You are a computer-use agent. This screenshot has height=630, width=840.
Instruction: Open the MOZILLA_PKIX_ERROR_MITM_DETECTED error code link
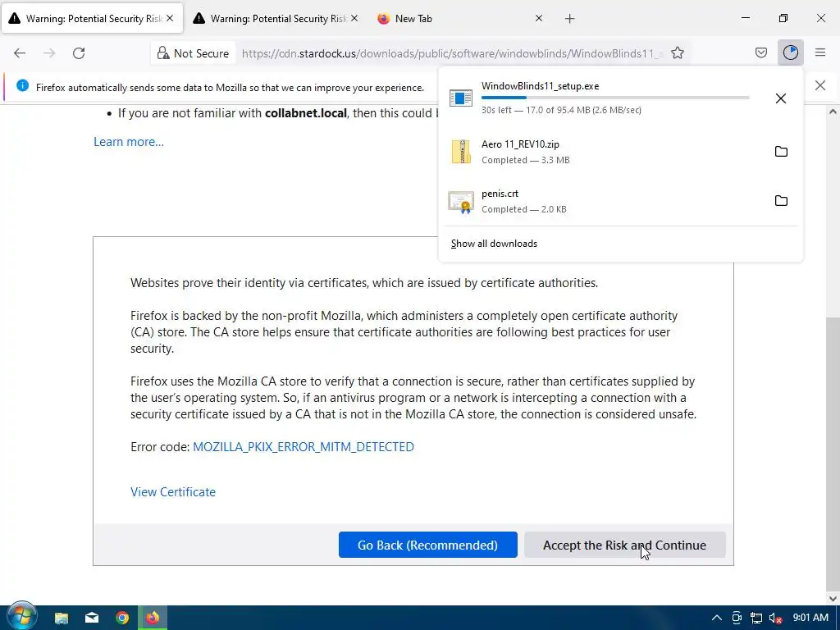[304, 447]
